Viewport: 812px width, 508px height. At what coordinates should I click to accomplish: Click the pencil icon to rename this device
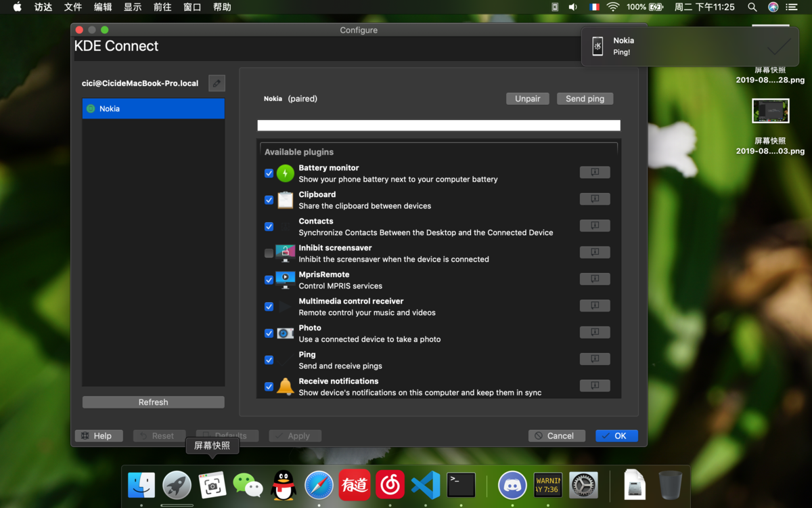coord(217,83)
